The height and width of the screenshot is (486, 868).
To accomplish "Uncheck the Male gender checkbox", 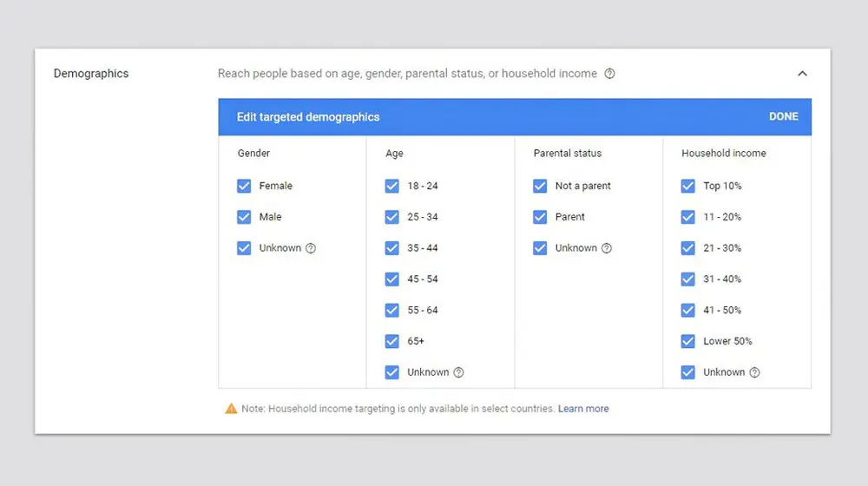I will [x=244, y=217].
